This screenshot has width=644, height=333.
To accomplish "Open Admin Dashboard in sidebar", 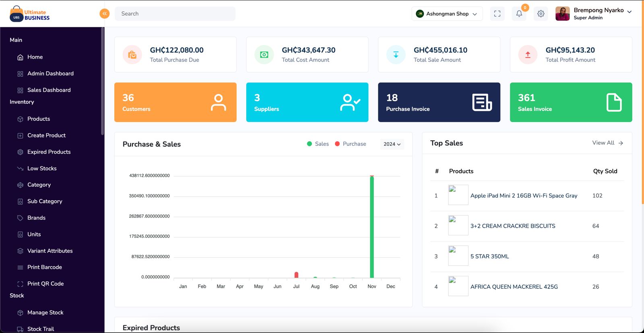I will click(x=50, y=74).
